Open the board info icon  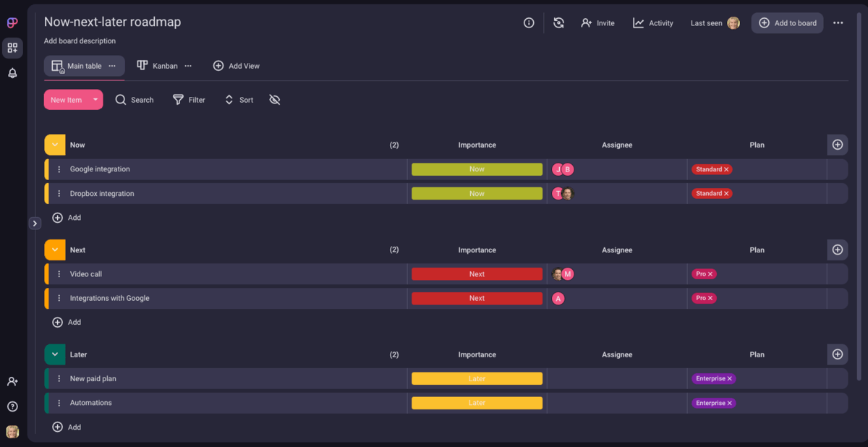(x=529, y=22)
